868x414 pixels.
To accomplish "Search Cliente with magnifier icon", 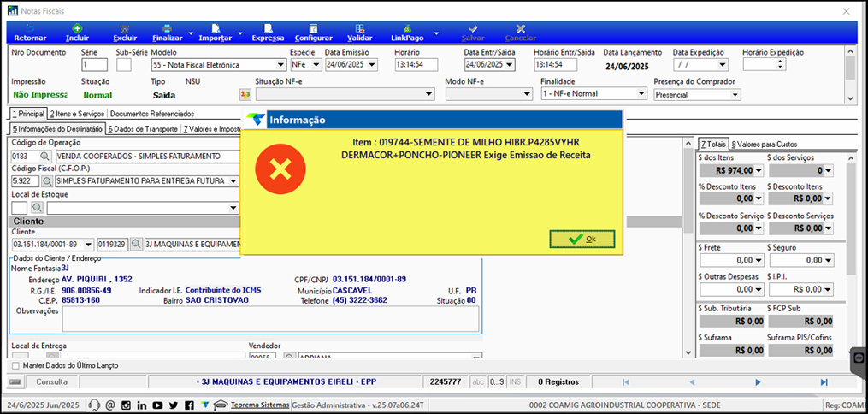I will tap(136, 244).
